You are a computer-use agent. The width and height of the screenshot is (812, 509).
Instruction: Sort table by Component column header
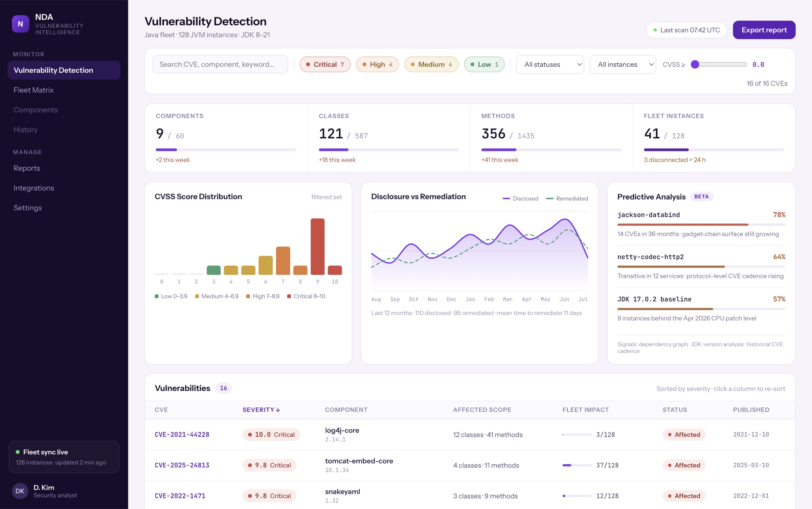pyautogui.click(x=346, y=410)
